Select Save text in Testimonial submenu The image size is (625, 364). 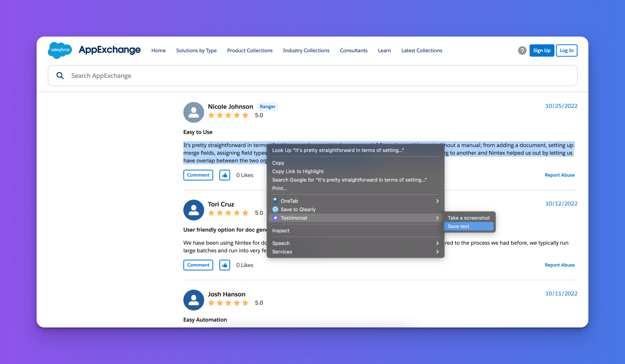click(469, 226)
